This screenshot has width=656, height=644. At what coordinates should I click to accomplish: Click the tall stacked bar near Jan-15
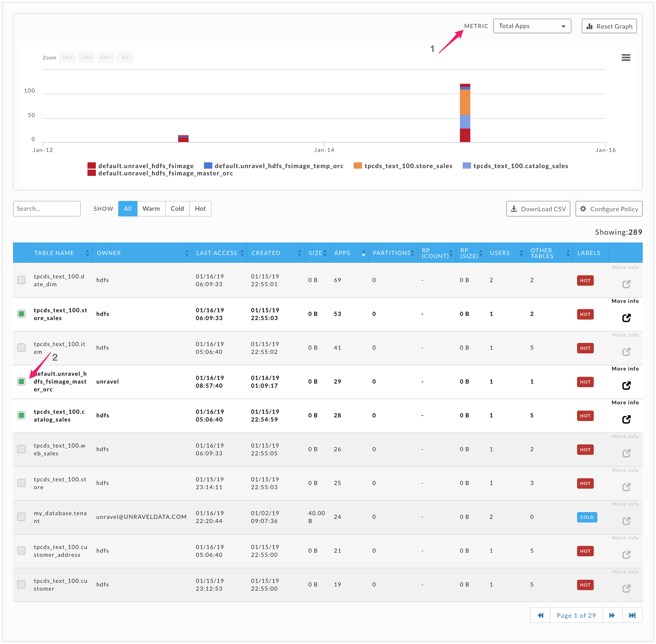click(465, 113)
